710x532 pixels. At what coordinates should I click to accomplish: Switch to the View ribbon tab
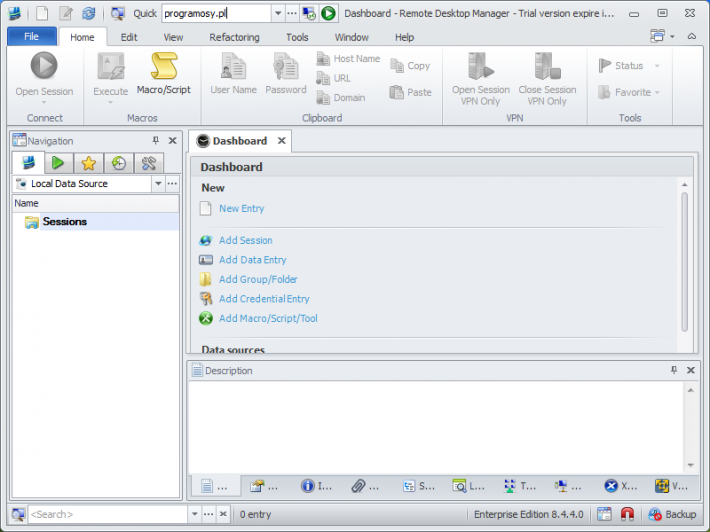173,37
